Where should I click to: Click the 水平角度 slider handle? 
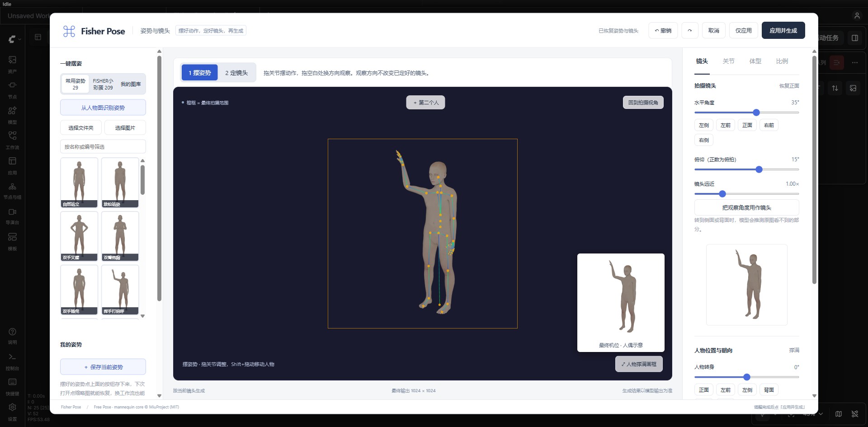(x=756, y=113)
